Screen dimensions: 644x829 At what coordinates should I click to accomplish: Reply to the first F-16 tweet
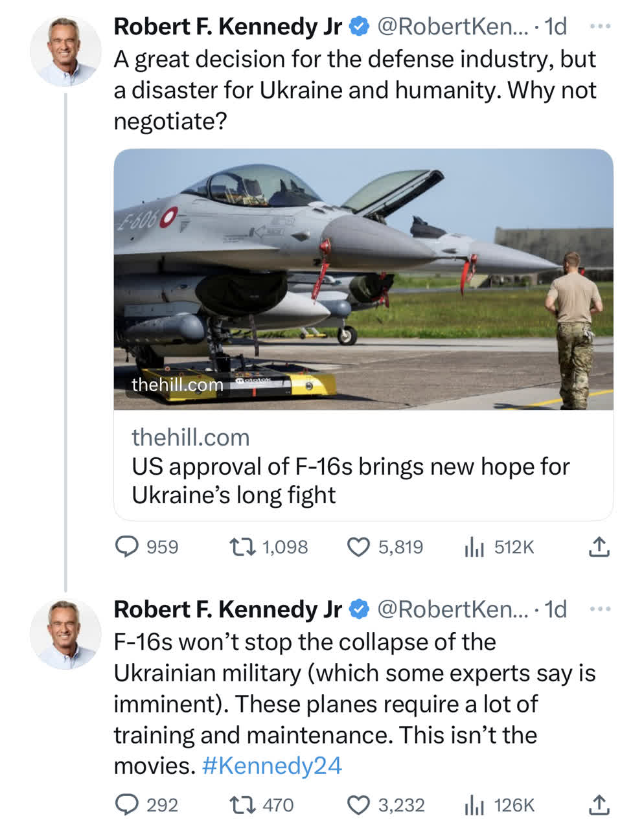(x=127, y=547)
